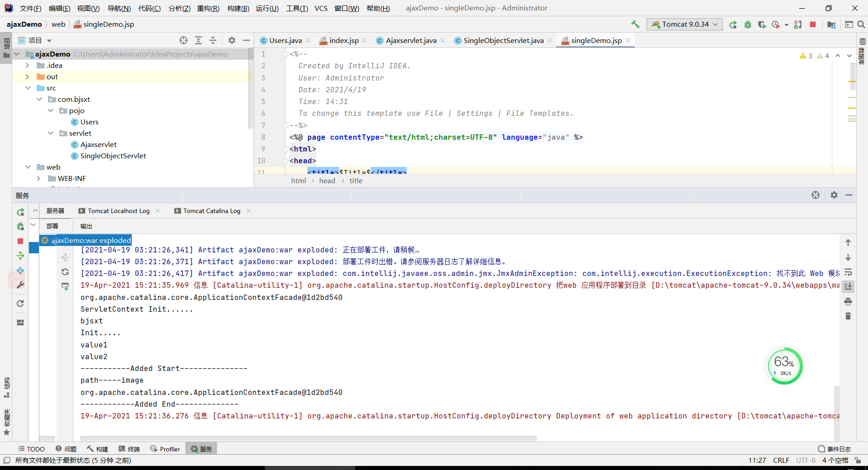Run with coverage using the shield icon
This screenshot has width=868, height=470.
762,24
